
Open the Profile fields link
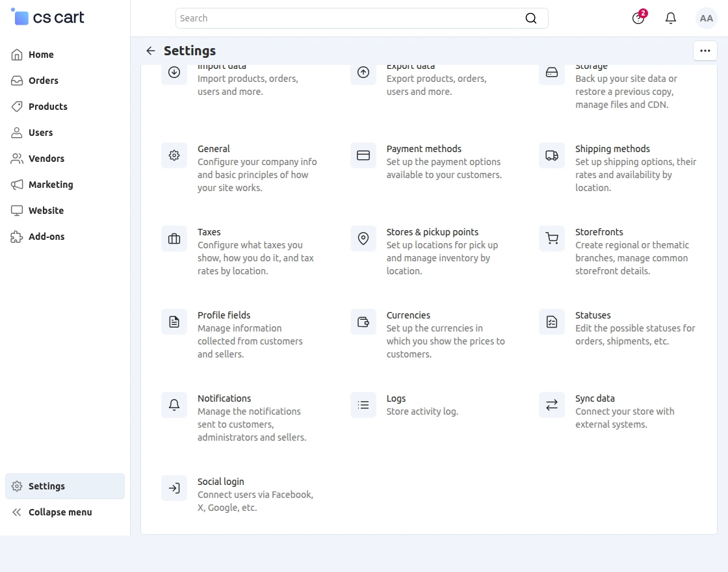[x=224, y=315]
